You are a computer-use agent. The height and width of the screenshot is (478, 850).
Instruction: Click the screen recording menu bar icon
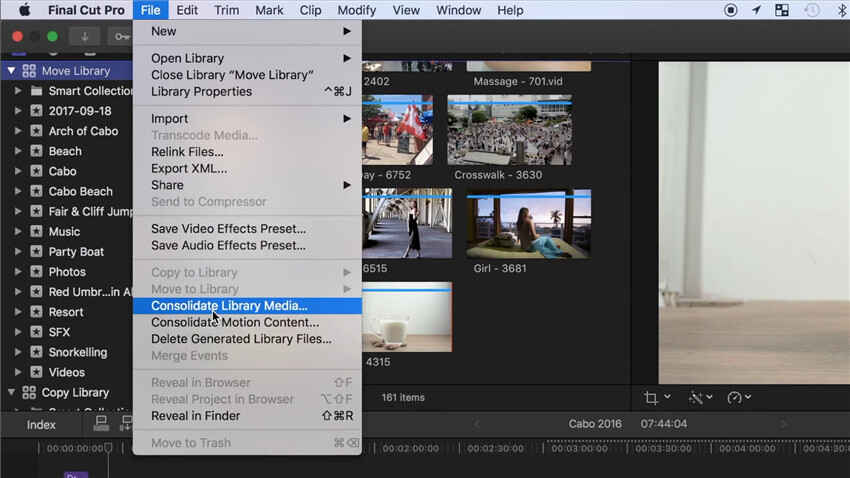(x=731, y=10)
